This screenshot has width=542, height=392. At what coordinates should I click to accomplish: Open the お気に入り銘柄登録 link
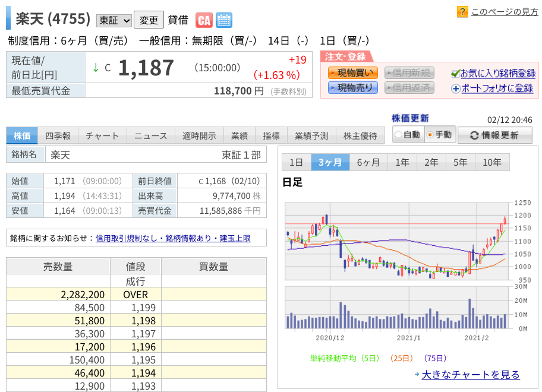498,73
